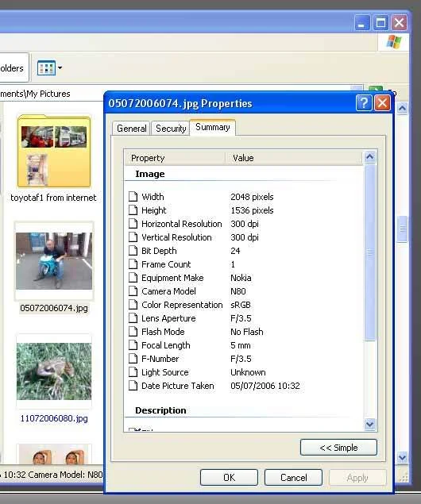Click the page icon beside Width
This screenshot has width=421, height=504.
pos(133,196)
